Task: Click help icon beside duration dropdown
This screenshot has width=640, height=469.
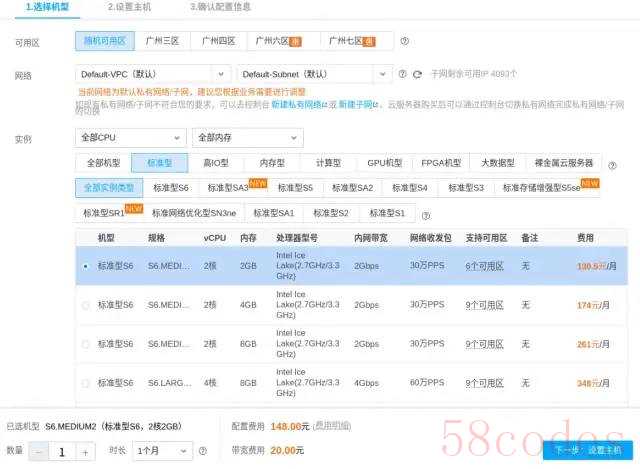Action: point(202,451)
